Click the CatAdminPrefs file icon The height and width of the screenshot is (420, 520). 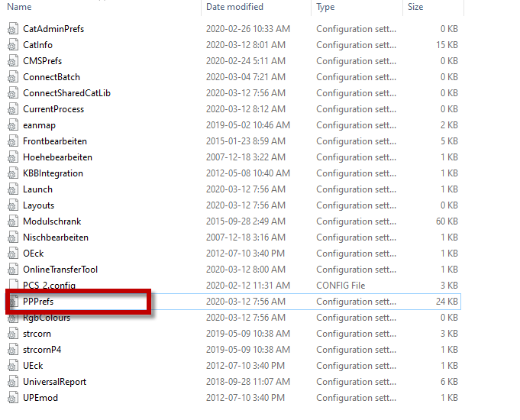13,29
